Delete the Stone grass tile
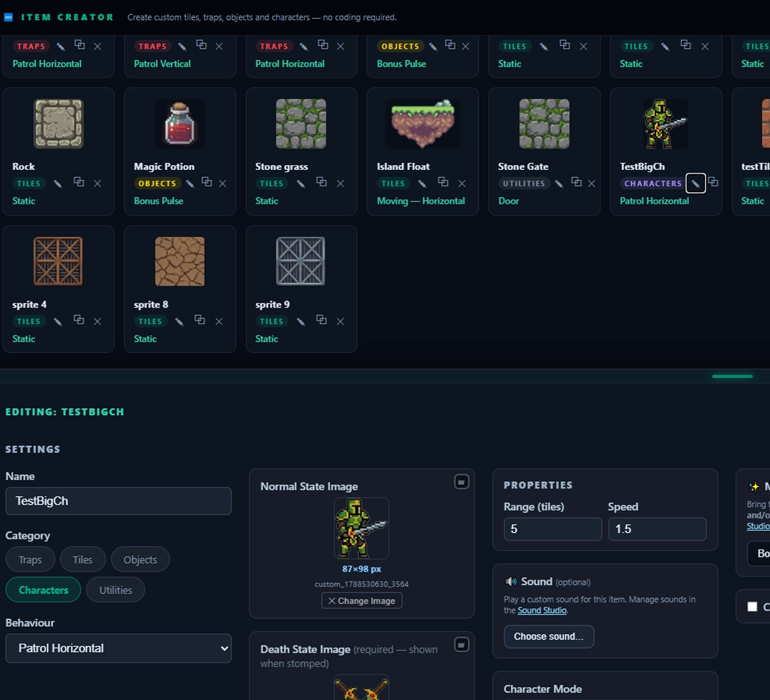 [x=340, y=184]
